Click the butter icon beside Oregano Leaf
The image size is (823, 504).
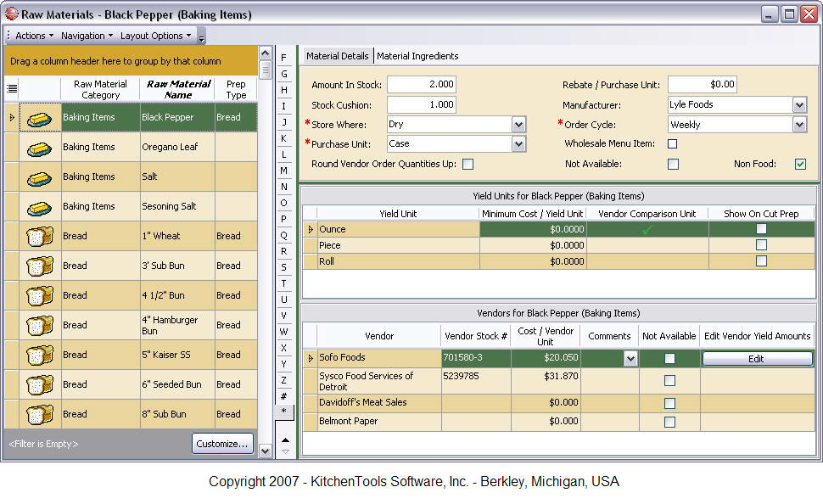(x=39, y=149)
